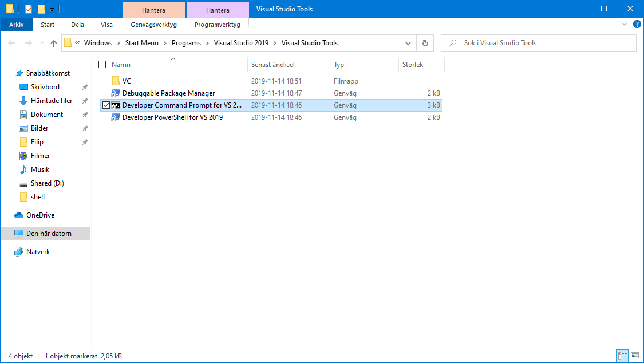
Task: Open the Arkiv file menu
Action: pos(17,25)
